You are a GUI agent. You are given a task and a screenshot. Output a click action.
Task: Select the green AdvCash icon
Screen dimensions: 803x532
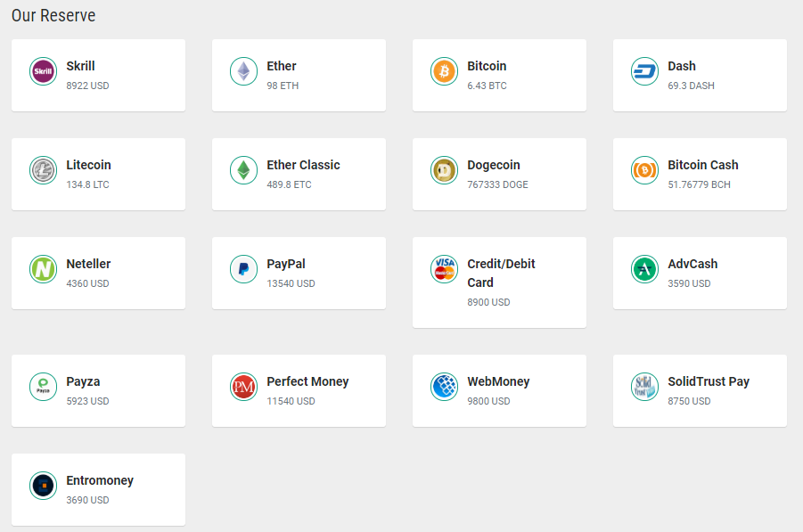[644, 269]
